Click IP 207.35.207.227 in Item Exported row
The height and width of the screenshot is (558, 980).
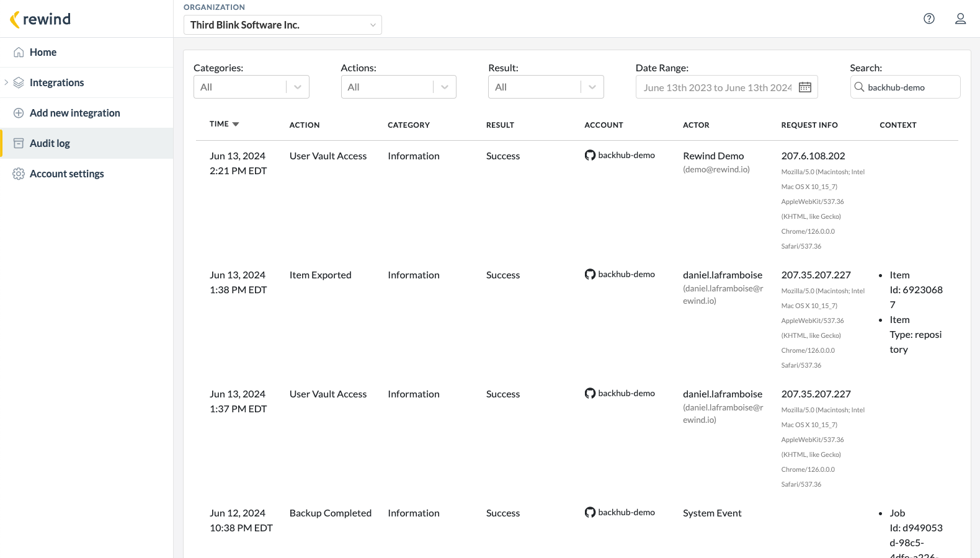tap(816, 275)
